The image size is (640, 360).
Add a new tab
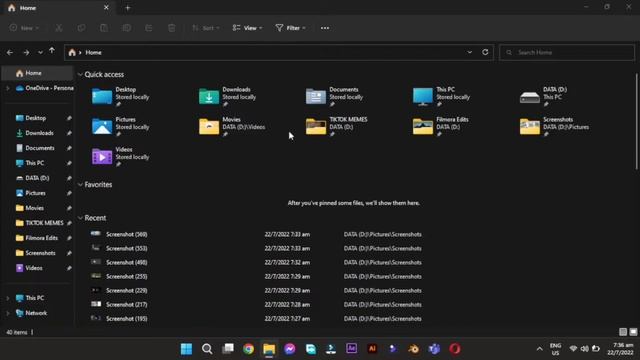pyautogui.click(x=128, y=8)
